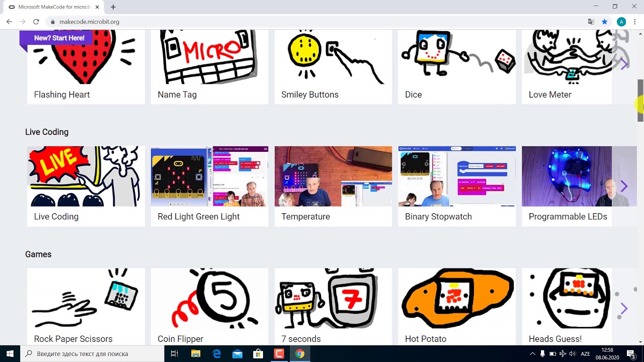
Task: Bookmark this page with the star icon
Action: 605,22
